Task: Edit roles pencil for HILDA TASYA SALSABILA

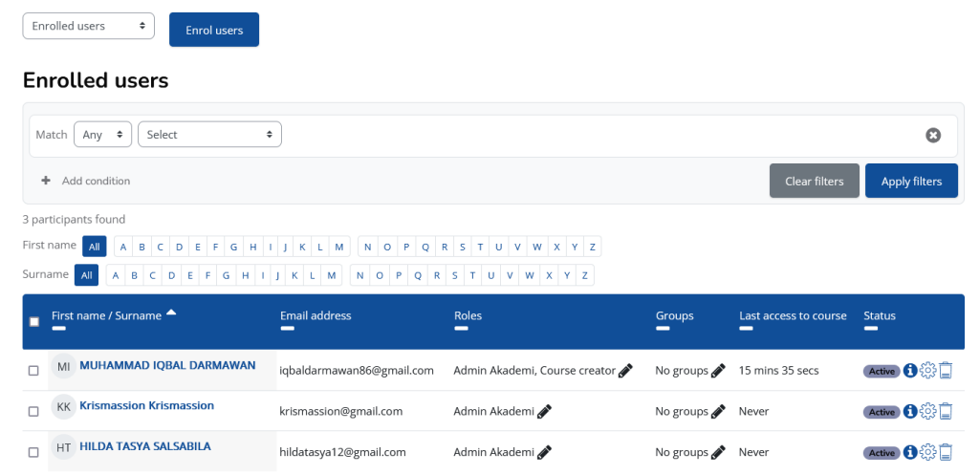Action: click(x=544, y=452)
